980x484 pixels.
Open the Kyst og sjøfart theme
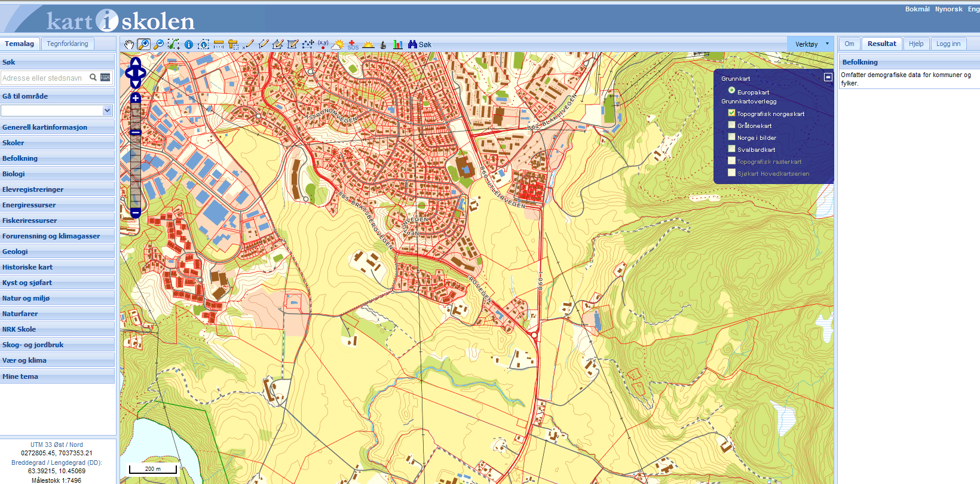point(57,283)
